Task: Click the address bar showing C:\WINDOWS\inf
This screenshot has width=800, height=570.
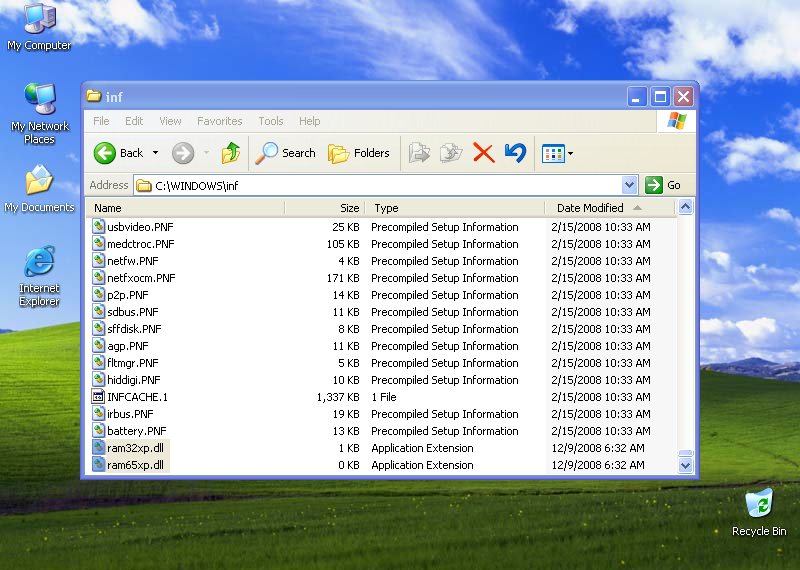Action: (378, 185)
